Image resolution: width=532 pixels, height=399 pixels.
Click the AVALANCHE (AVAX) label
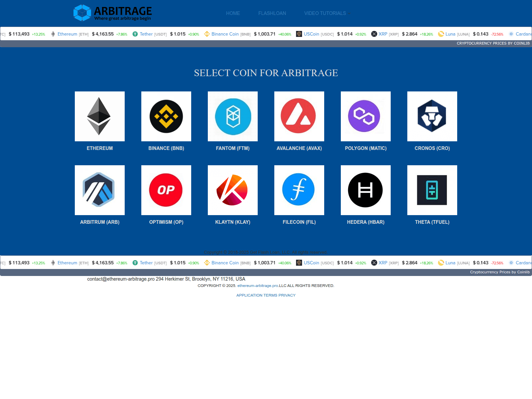pyautogui.click(x=299, y=148)
